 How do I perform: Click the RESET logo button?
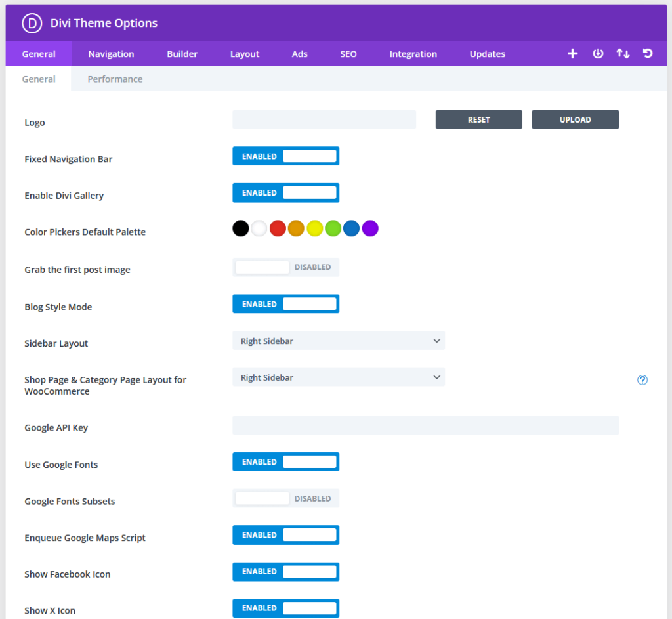pyautogui.click(x=478, y=119)
